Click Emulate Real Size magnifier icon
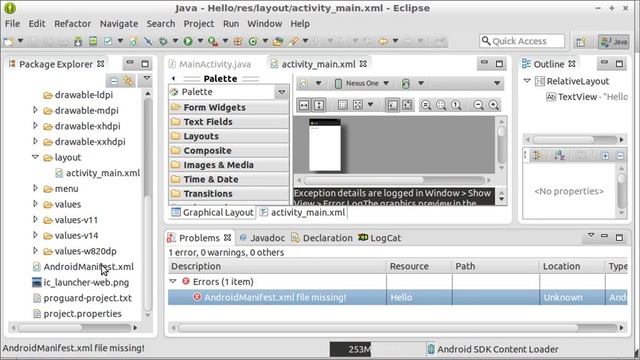Image resolution: width=640 pixels, height=360 pixels. click(426, 105)
